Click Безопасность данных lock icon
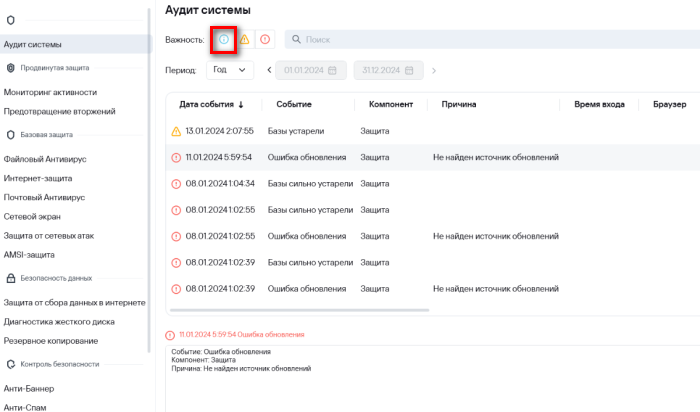The height and width of the screenshot is (412, 700). pyautogui.click(x=11, y=278)
